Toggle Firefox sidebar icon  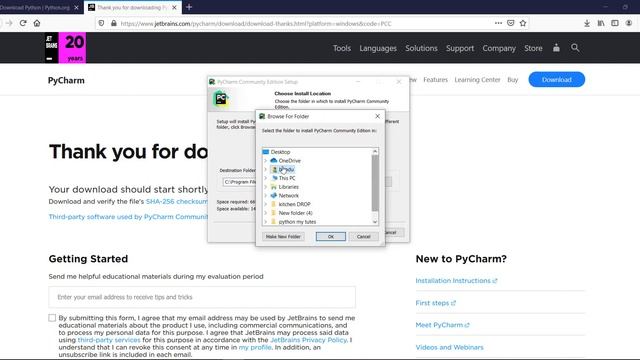615,23
